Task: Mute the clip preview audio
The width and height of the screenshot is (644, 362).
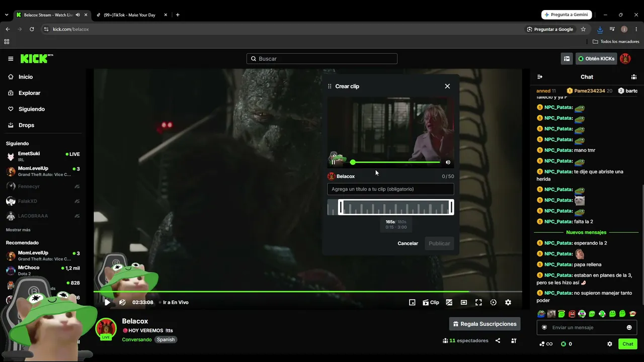Action: pyautogui.click(x=448, y=162)
